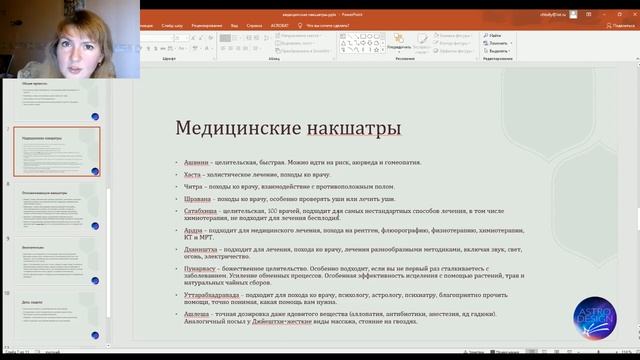Image resolution: width=640 pixels, height=360 pixels.
Task: Open the Эффекты фигуры shape effects menu
Action: (x=453, y=51)
